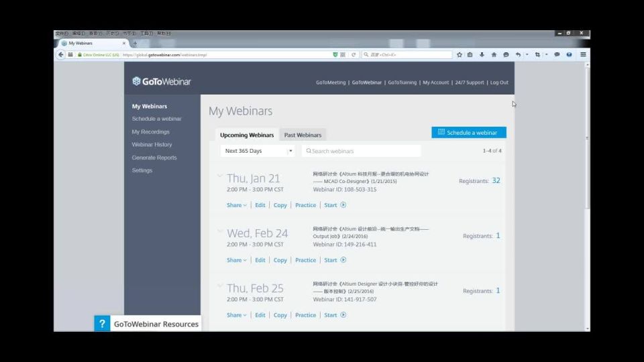Open GoToTraining header link
The width and height of the screenshot is (644, 362).
tap(402, 82)
